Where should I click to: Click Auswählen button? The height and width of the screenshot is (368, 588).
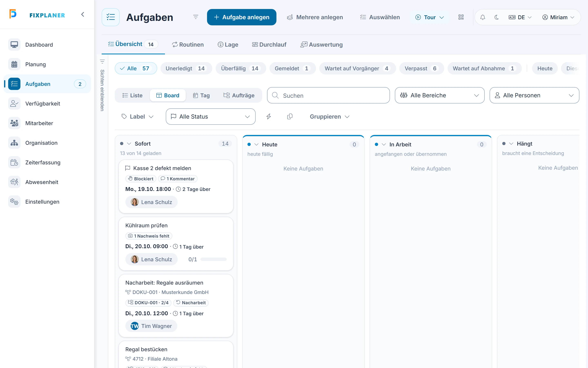pyautogui.click(x=380, y=17)
